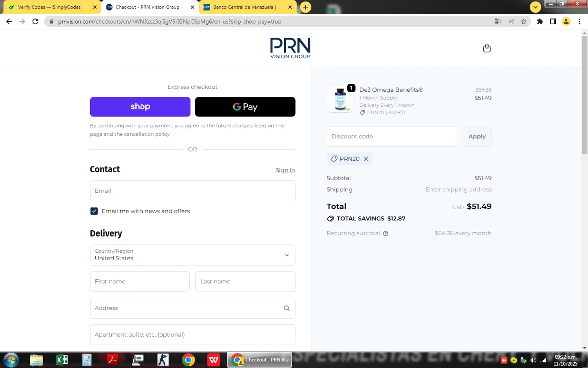Screen dimensions: 588x368
Task: Reload the checkout page
Action: [x=35, y=22]
